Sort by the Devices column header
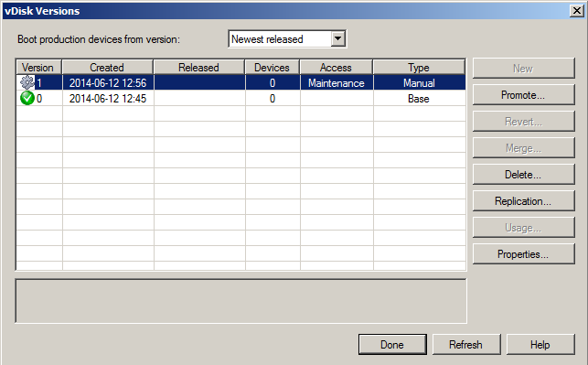Image resolution: width=588 pixels, height=365 pixels. [x=273, y=68]
